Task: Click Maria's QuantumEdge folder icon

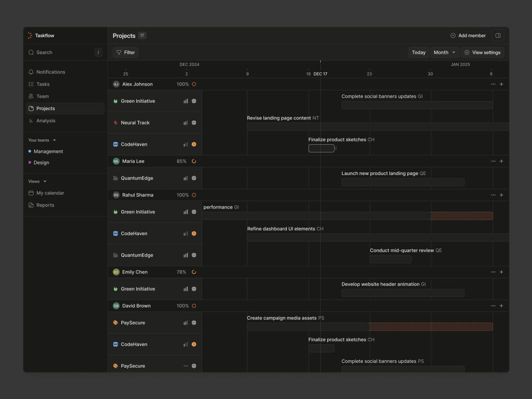Action: (115, 178)
